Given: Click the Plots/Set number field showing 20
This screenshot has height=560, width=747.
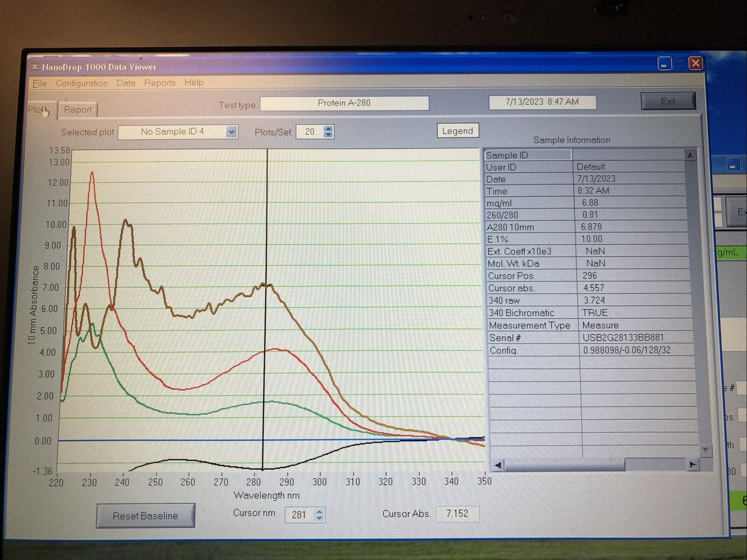Looking at the screenshot, I should [310, 132].
